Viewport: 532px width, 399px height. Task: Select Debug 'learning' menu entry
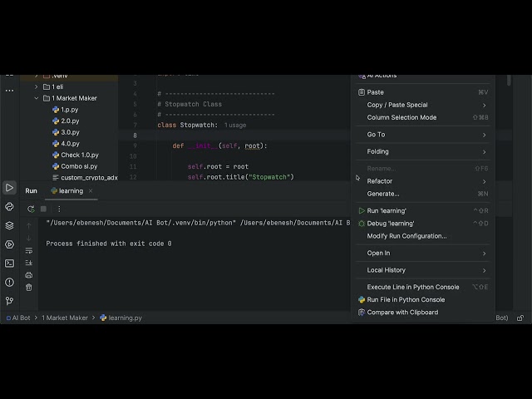423,224
